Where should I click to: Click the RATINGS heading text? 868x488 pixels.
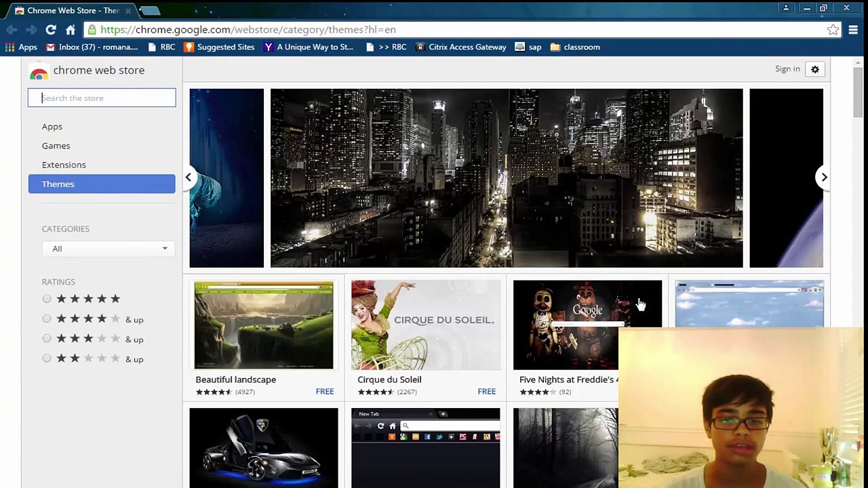(x=58, y=282)
